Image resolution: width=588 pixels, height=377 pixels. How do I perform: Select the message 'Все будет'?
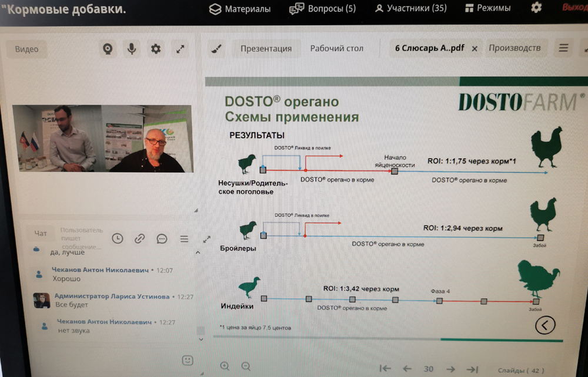[x=72, y=305]
